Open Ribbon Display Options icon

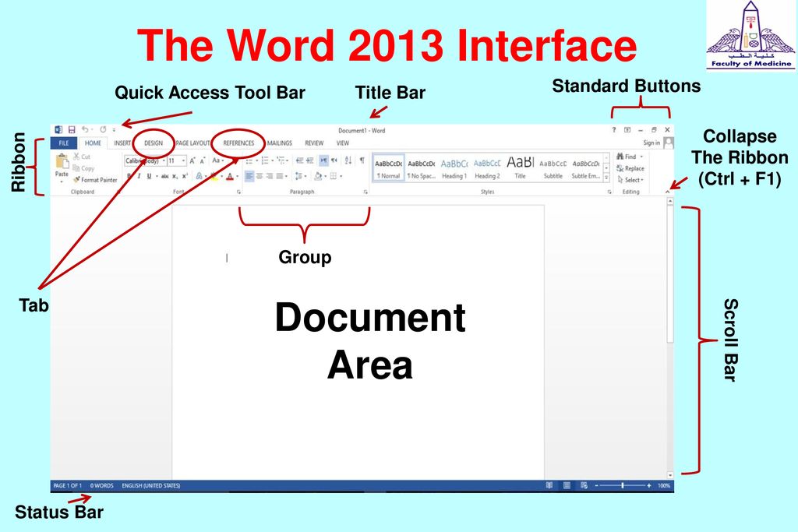tap(627, 130)
